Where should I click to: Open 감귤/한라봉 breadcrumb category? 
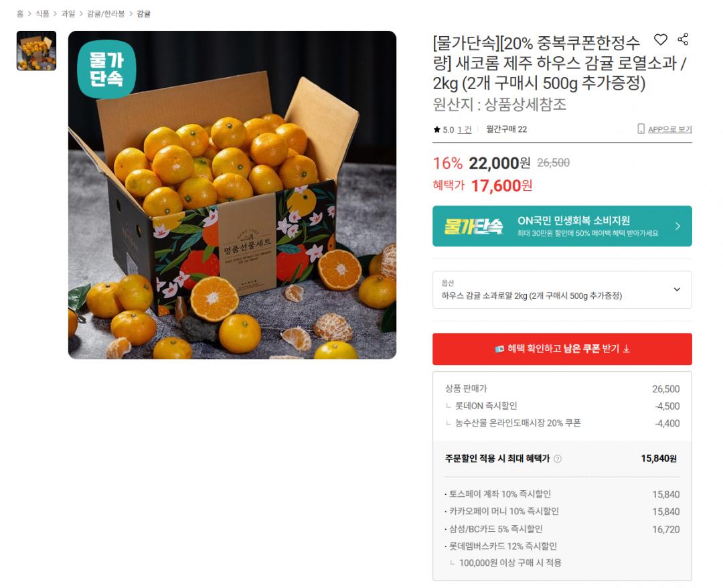pos(106,14)
